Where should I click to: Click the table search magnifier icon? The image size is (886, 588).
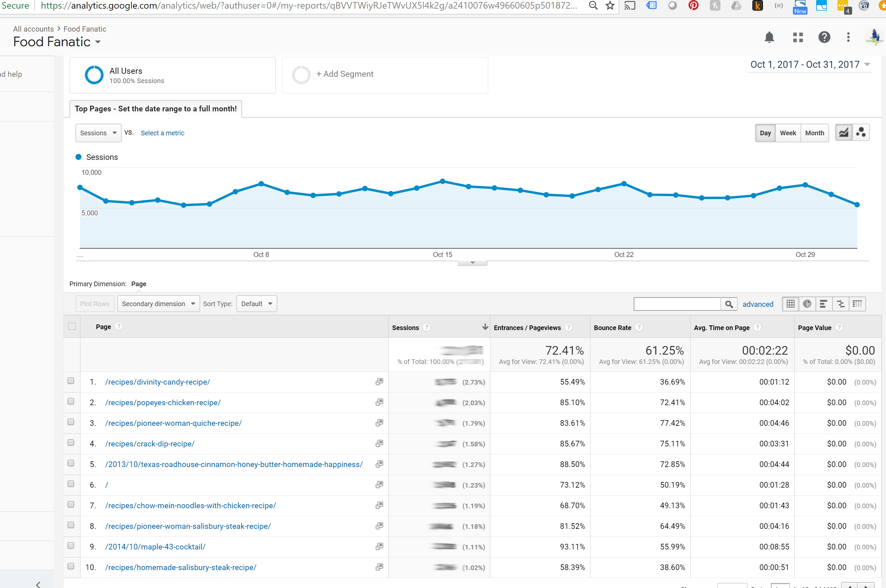[729, 304]
